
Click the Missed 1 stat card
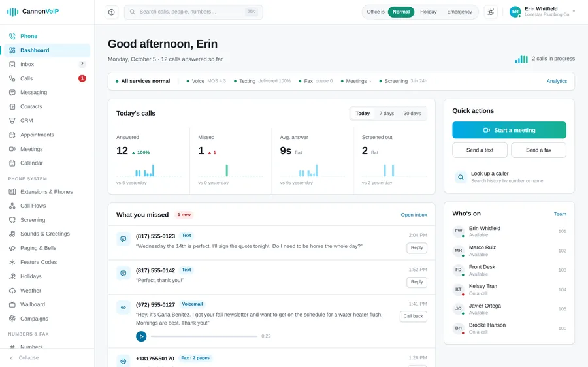pyautogui.click(x=231, y=161)
